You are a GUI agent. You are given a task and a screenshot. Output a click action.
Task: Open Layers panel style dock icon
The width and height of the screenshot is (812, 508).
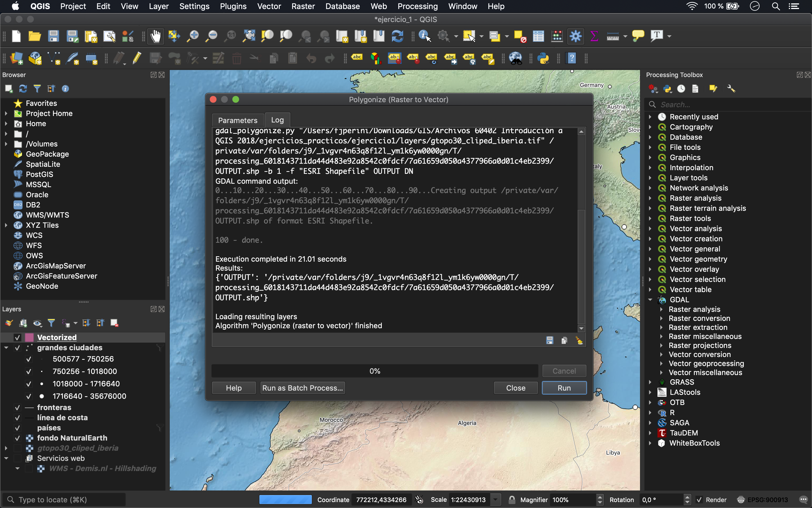9,323
